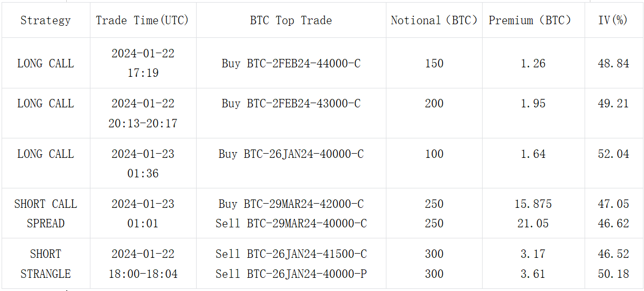Click the IV(%) column header
Image resolution: width=644 pixels, height=291 pixels.
(x=613, y=21)
